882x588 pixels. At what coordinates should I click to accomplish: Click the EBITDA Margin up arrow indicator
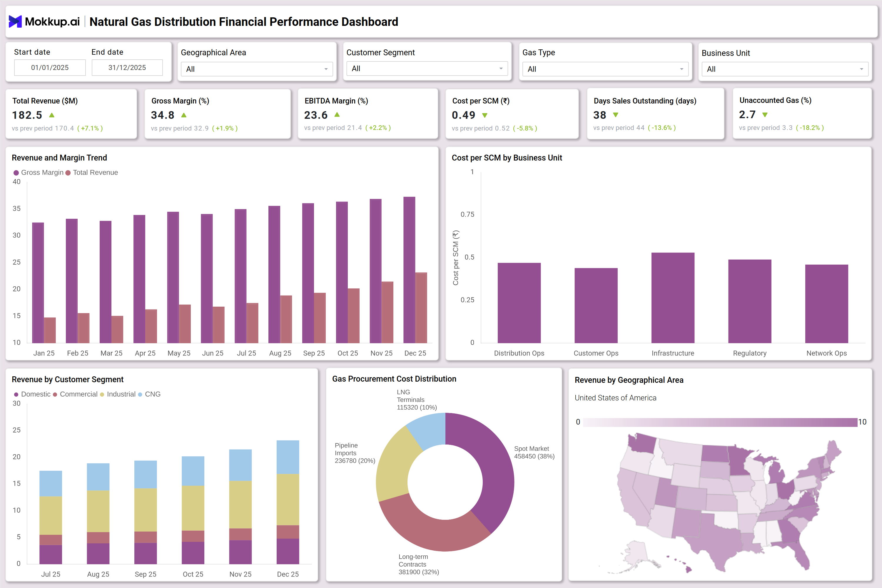coord(337,115)
